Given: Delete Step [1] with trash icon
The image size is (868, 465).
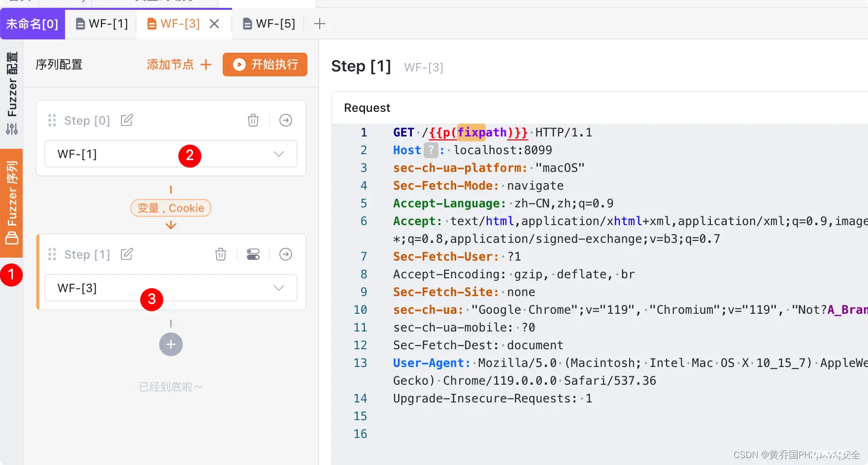Looking at the screenshot, I should (x=221, y=254).
